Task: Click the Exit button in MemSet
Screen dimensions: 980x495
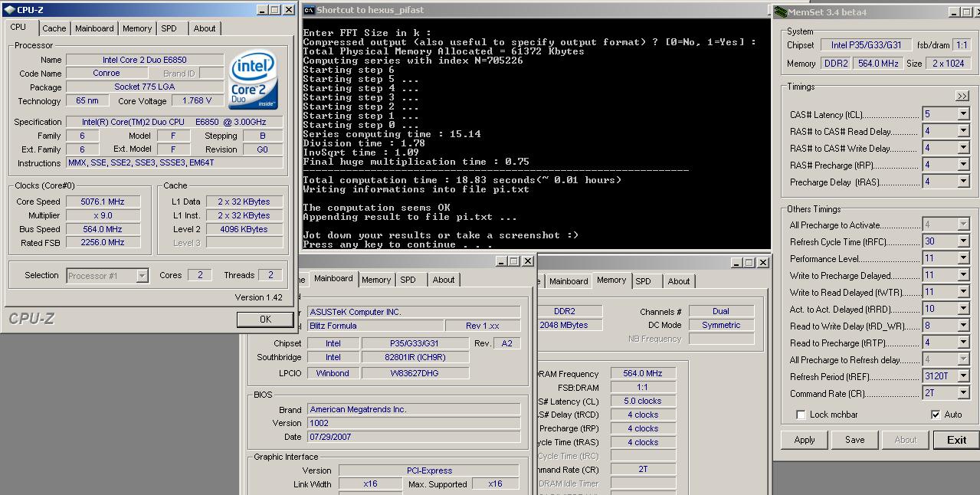Action: 956,440
